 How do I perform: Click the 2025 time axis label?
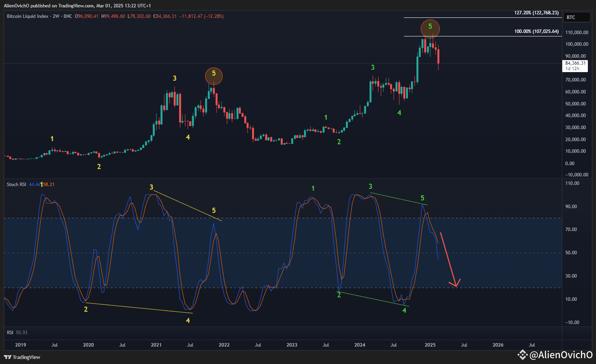430,345
